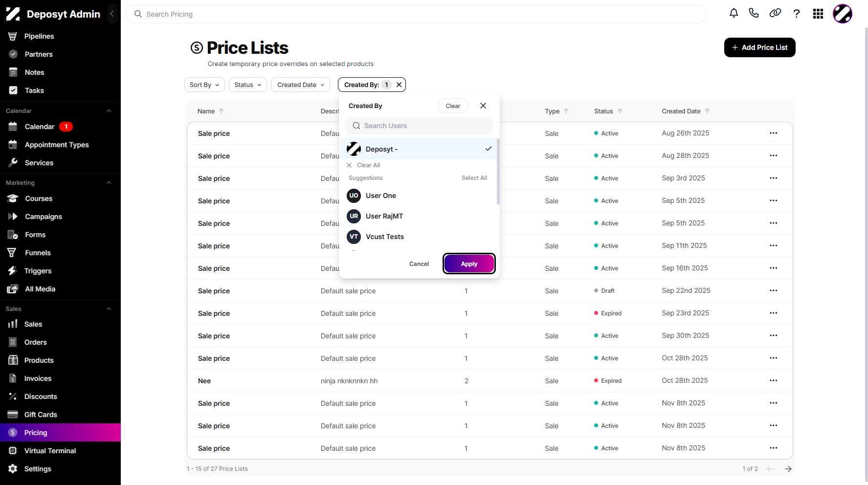Screen dimensions: 868x485
Task: Sort by Type column arrow
Action: (566, 111)
